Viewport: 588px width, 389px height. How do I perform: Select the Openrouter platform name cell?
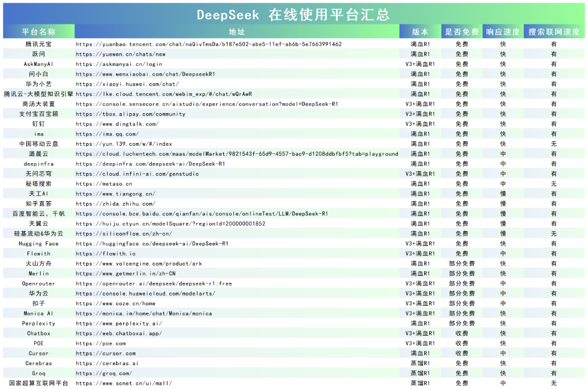coord(39,283)
